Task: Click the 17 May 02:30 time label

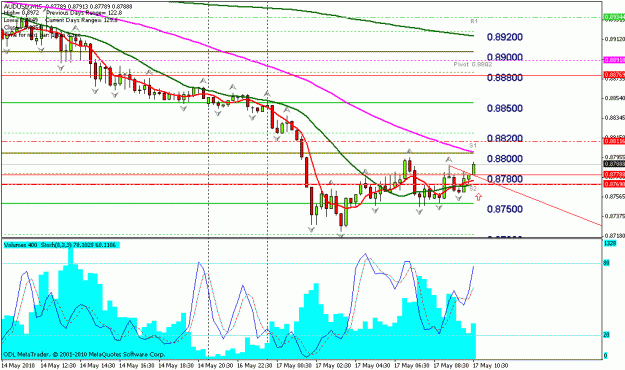Action: click(x=333, y=365)
